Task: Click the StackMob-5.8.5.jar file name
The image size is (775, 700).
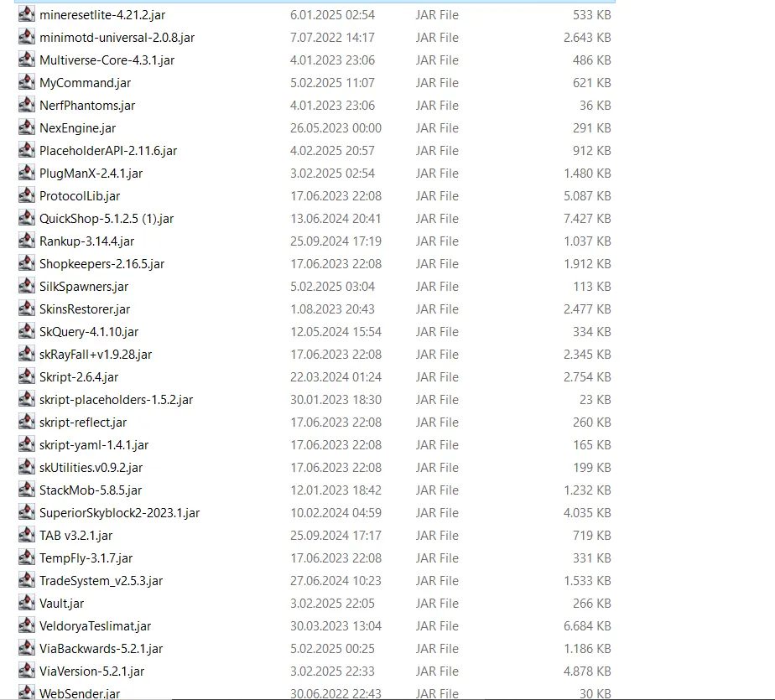Action: tap(91, 490)
